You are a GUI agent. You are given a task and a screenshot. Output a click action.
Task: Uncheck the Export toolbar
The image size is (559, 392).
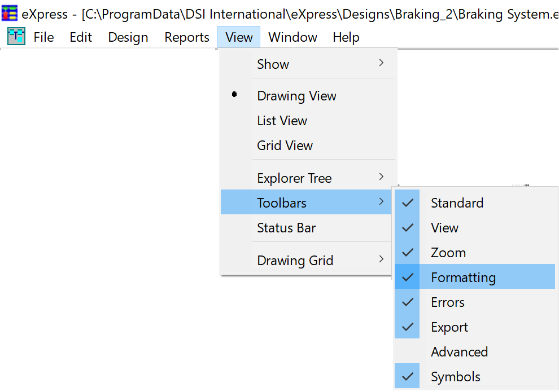[x=474, y=327]
